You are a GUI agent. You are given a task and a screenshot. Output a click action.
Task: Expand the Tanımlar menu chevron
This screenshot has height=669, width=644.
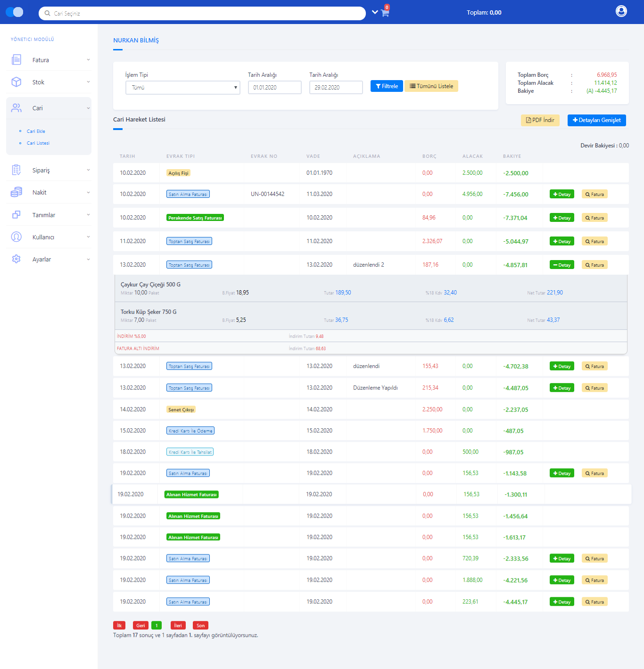click(88, 215)
